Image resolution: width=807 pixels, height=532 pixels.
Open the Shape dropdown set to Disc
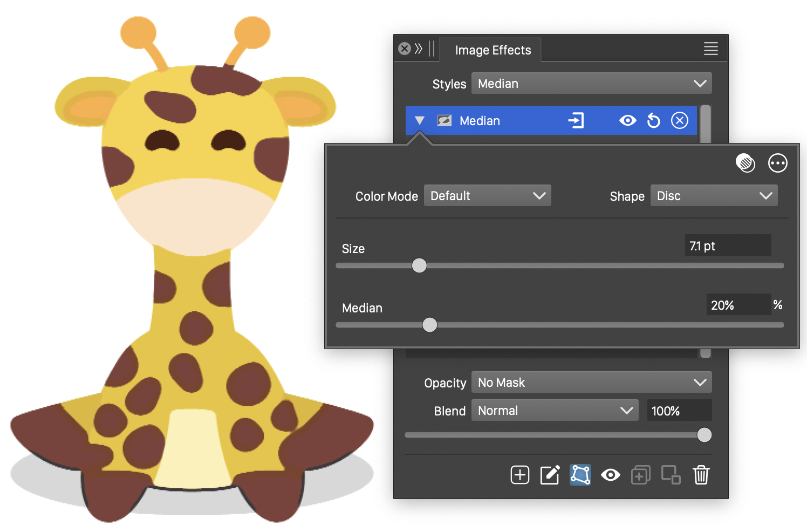714,196
